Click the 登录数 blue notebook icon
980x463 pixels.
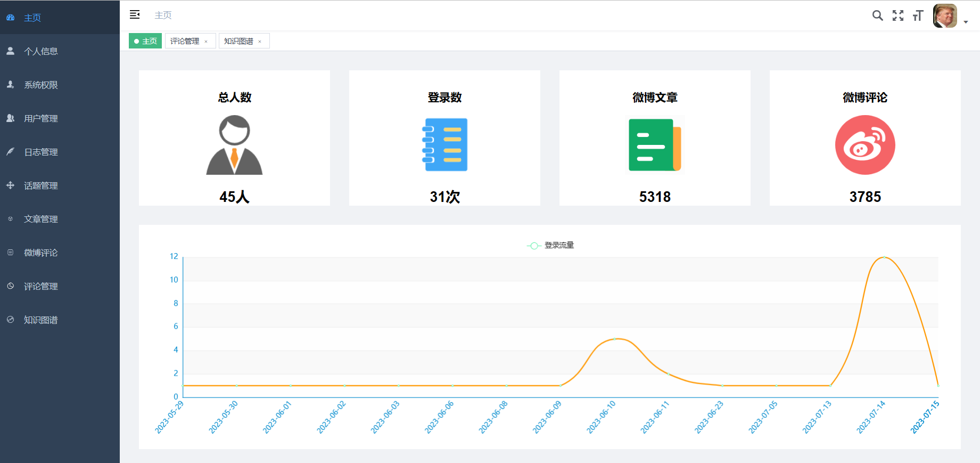444,144
